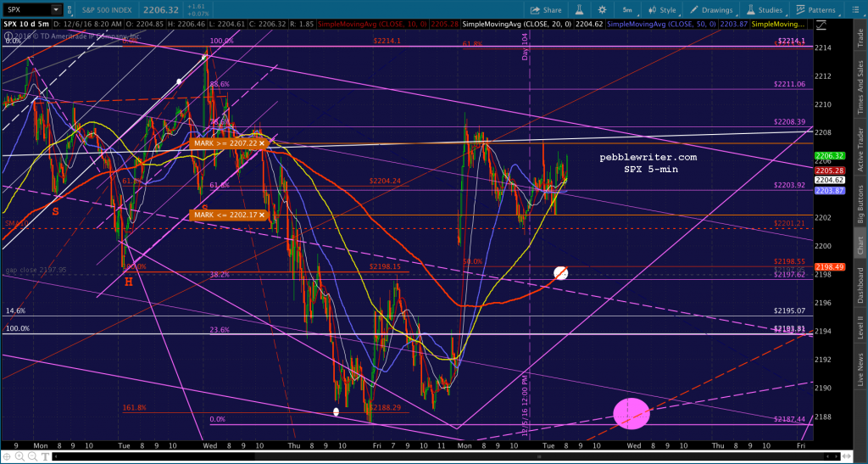The width and height of the screenshot is (868, 464).
Task: Click the Day 104 vertical line label
Action: pos(524,46)
